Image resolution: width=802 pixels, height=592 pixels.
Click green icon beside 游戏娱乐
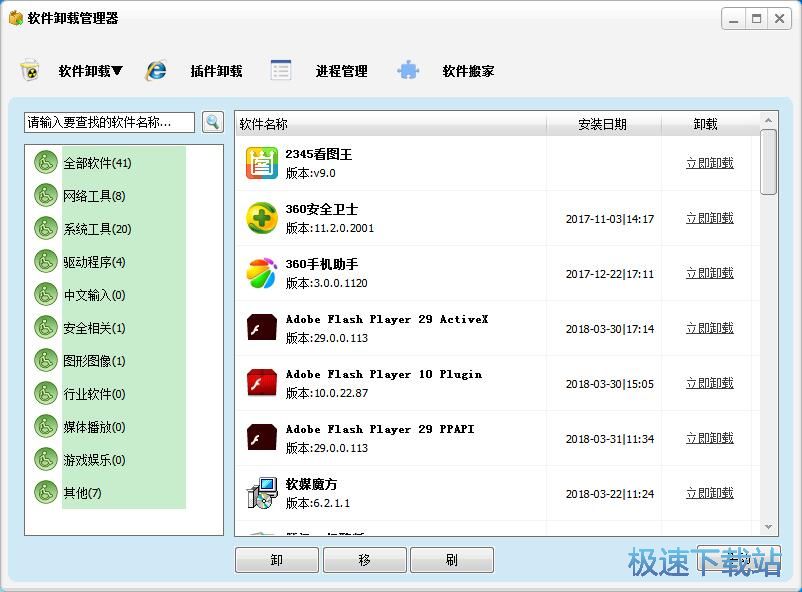click(x=46, y=459)
